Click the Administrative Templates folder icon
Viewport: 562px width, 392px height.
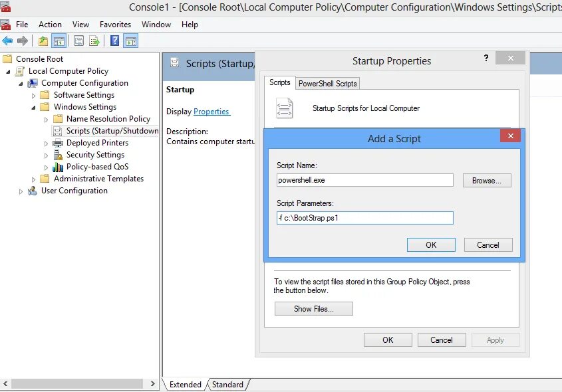click(45, 178)
